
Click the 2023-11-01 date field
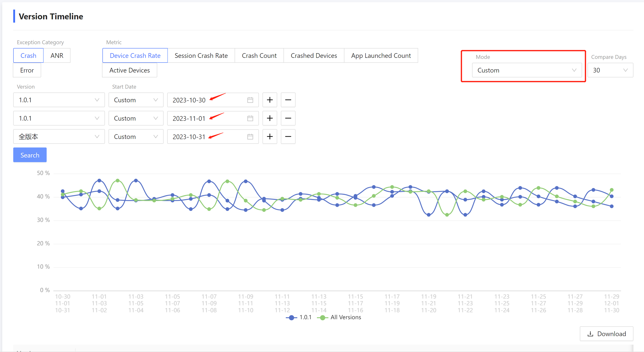pos(213,118)
